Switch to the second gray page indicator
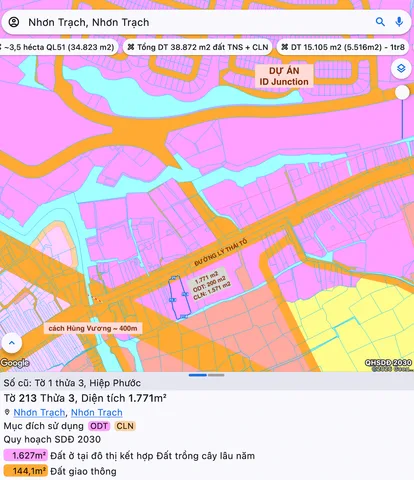This screenshot has height=480, width=414. click(216, 375)
